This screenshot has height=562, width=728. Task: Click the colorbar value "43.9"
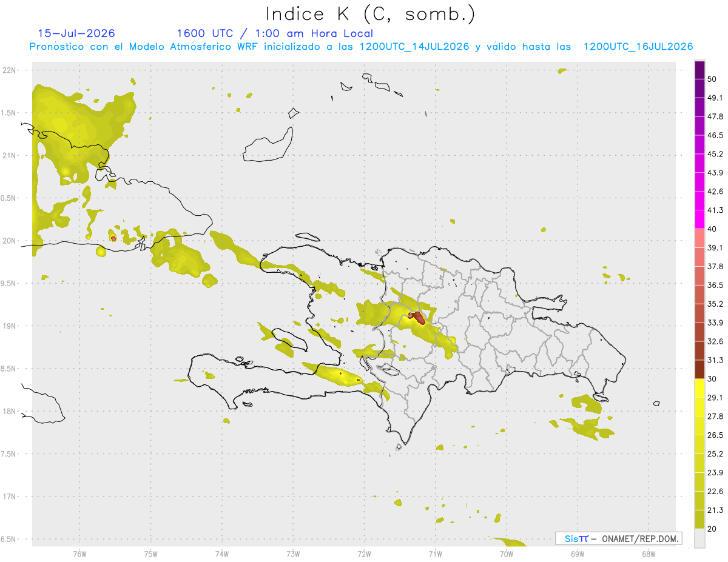(715, 173)
